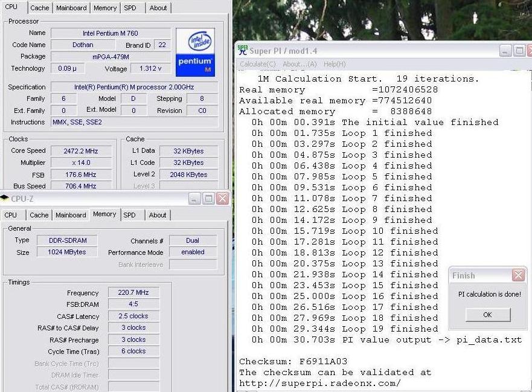Click the Performance Mode value enabled
The width and height of the screenshot is (532, 392).
(193, 252)
